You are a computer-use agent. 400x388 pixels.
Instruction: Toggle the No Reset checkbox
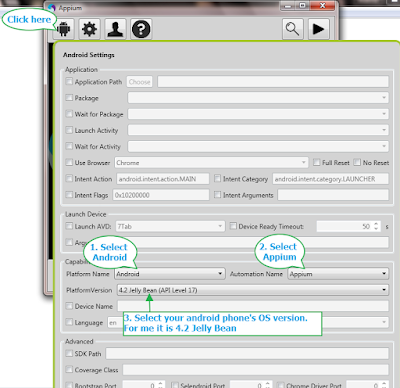coord(357,162)
